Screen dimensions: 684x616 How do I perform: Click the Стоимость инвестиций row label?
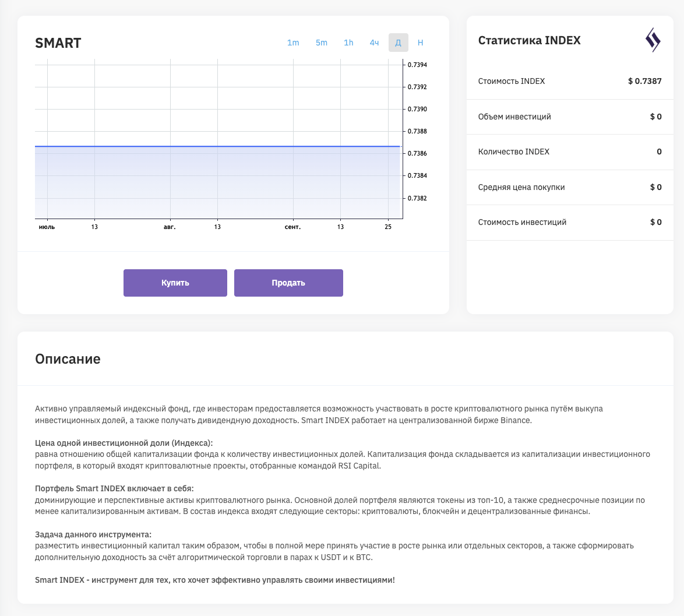(x=522, y=222)
